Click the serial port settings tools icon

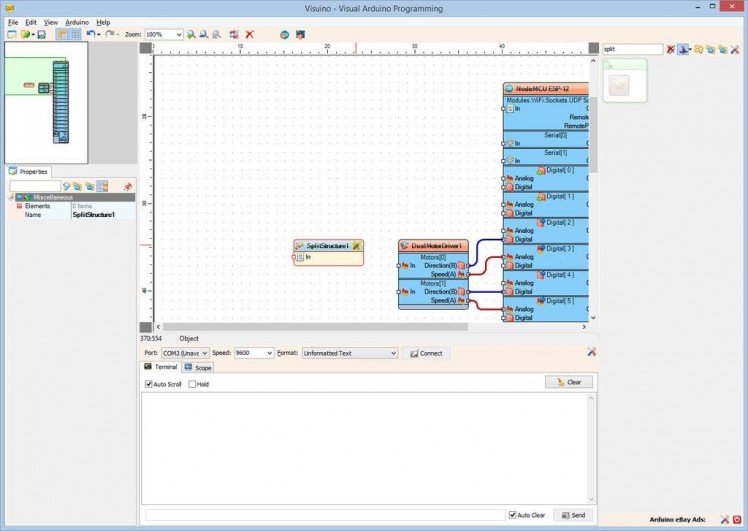[x=592, y=352]
